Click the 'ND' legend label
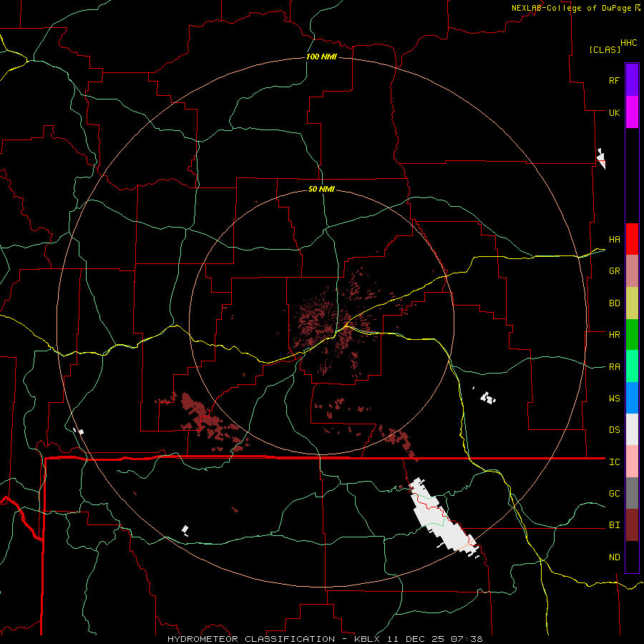Screen dimensions: 644x644 pos(615,557)
